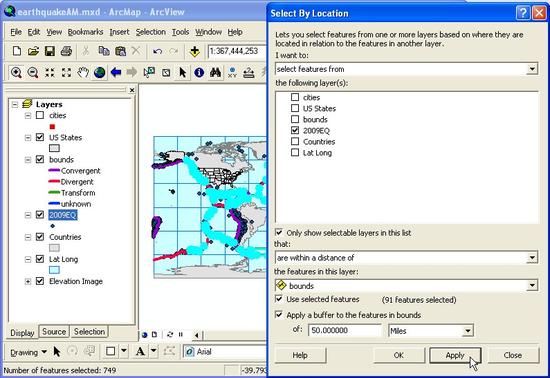Toggle Apply a buffer to features checkbox
Image resolution: width=550 pixels, height=378 pixels.
(279, 315)
